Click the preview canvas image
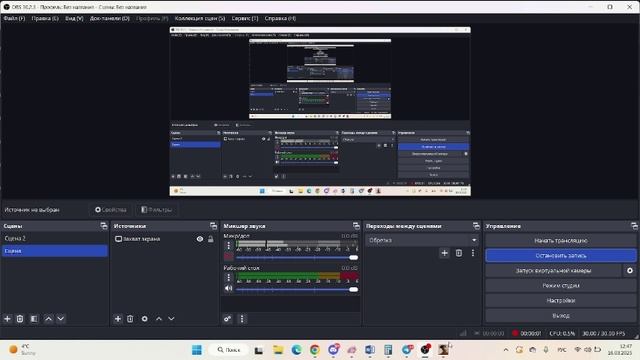Image resolution: width=640 pixels, height=360 pixels. coord(320,111)
